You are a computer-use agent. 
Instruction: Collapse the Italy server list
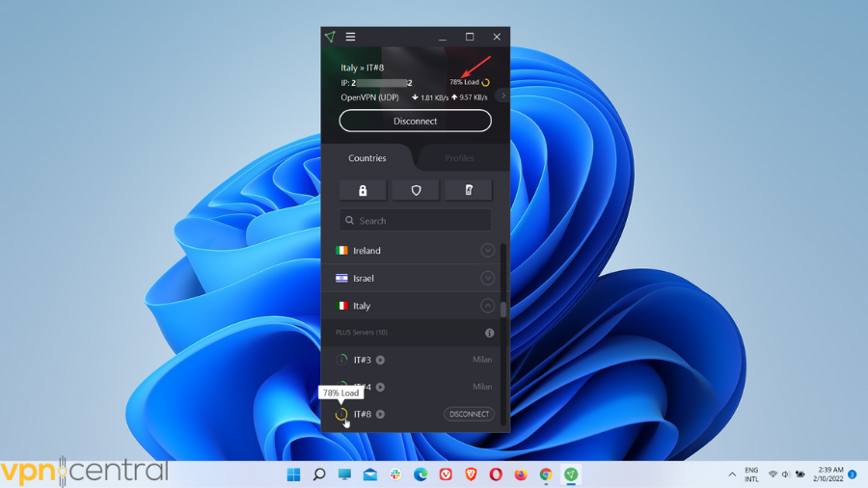click(487, 306)
